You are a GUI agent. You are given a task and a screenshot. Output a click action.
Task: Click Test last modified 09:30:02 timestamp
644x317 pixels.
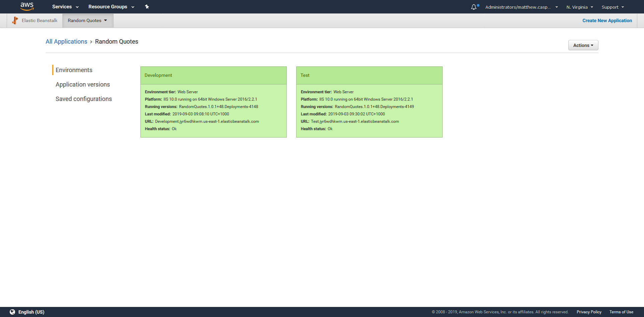pos(357,114)
